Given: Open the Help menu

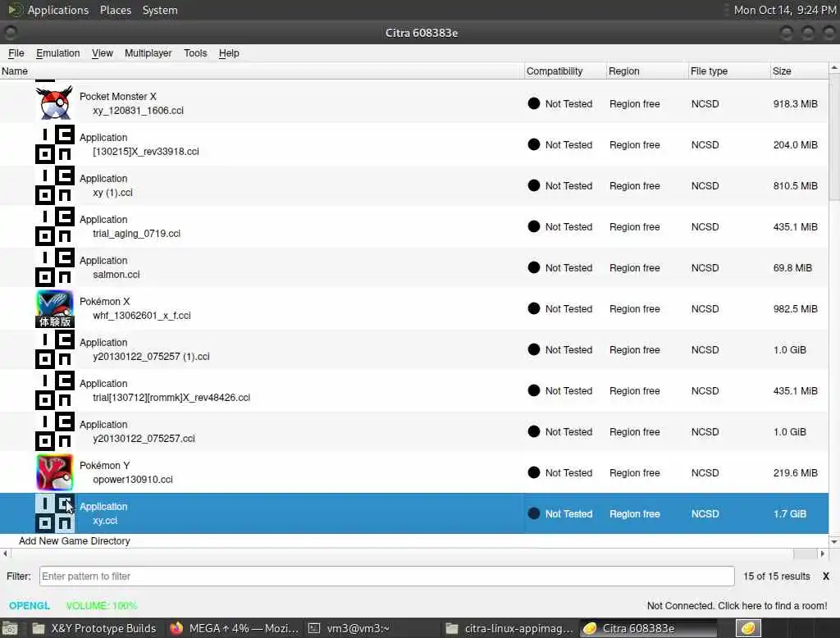Looking at the screenshot, I should (x=229, y=53).
